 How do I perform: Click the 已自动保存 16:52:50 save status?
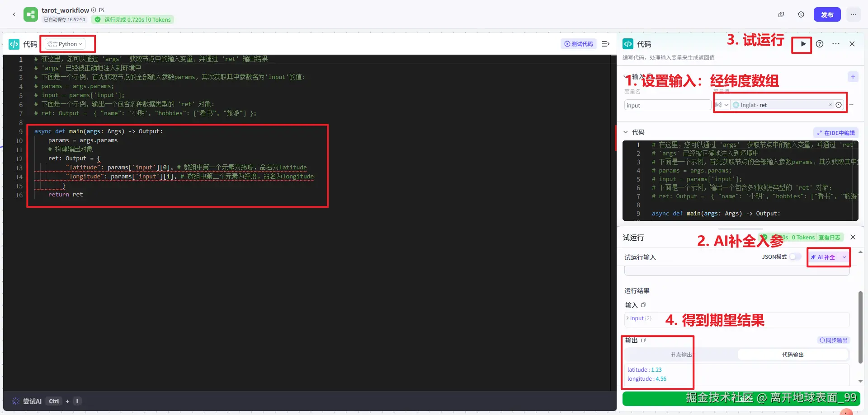point(65,19)
